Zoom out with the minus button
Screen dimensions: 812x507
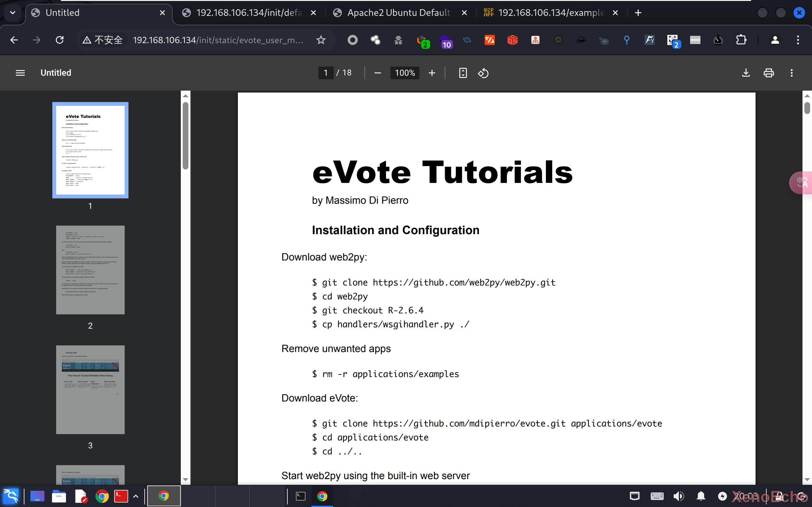(377, 73)
